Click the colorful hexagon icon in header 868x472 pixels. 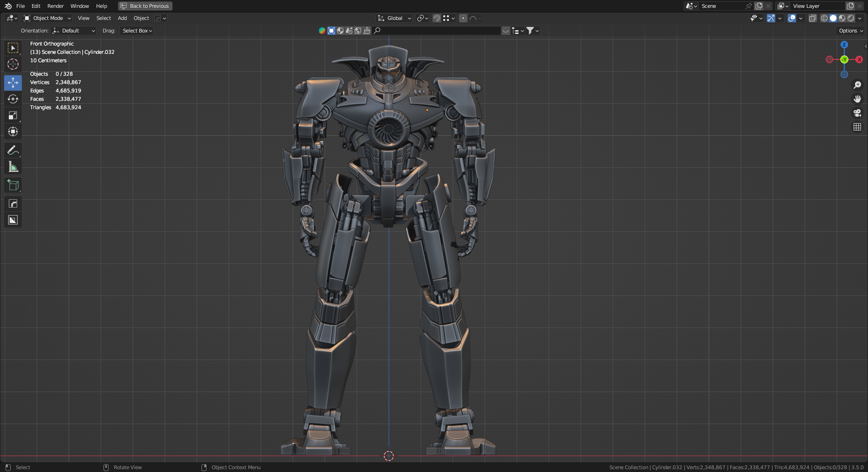click(322, 31)
